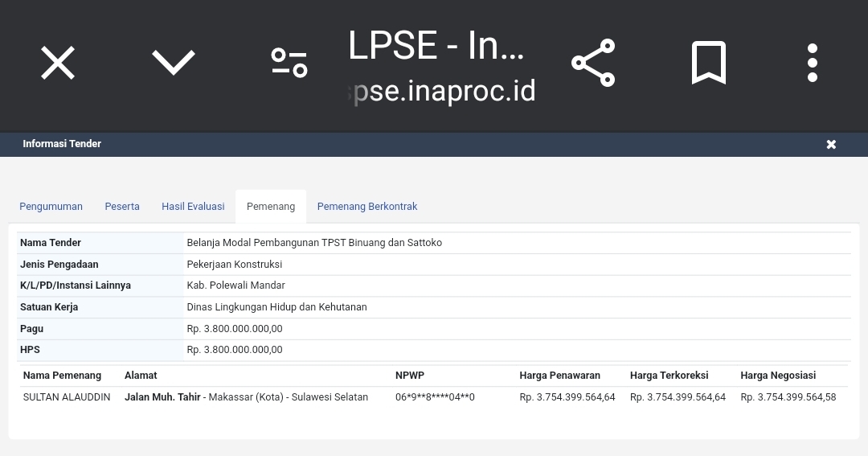The height and width of the screenshot is (456, 868).
Task: Select the tender name value text
Action: point(314,243)
